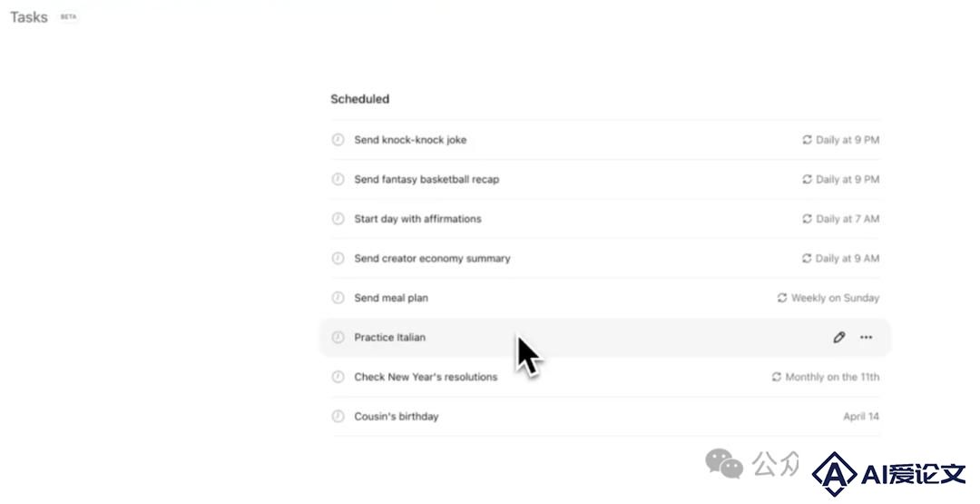Select the Start day with affirmations task
Image resolution: width=980 pixels, height=504 pixels.
pyautogui.click(x=605, y=219)
